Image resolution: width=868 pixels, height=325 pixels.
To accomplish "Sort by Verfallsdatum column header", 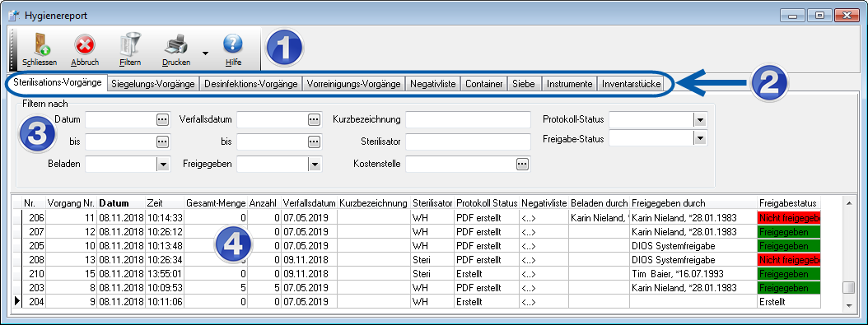I will point(309,203).
